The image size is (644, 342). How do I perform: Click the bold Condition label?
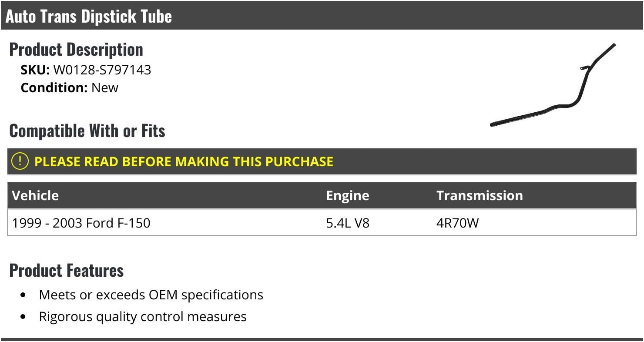tap(54, 87)
